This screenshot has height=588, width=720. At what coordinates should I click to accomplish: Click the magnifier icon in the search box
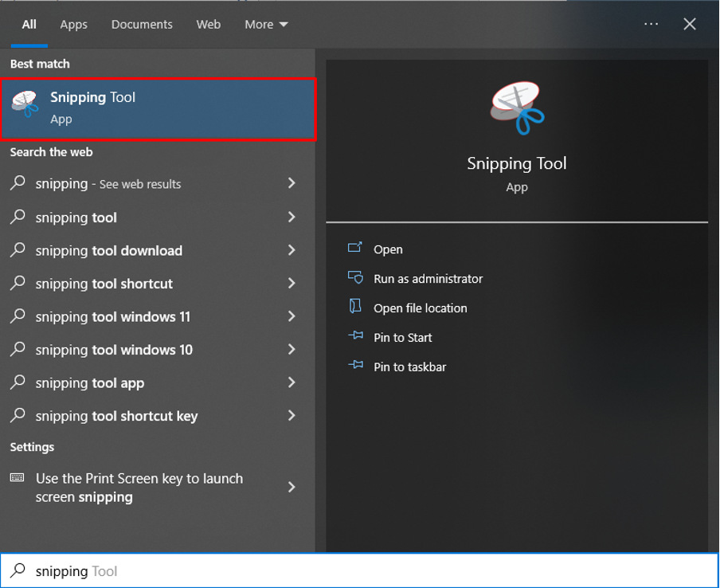pyautogui.click(x=18, y=570)
